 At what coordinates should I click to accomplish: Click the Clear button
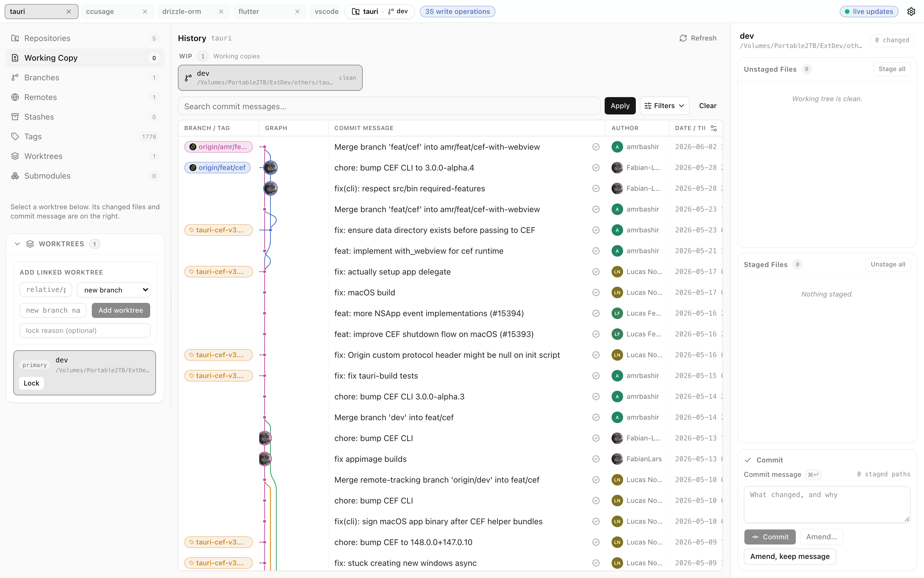pyautogui.click(x=707, y=106)
